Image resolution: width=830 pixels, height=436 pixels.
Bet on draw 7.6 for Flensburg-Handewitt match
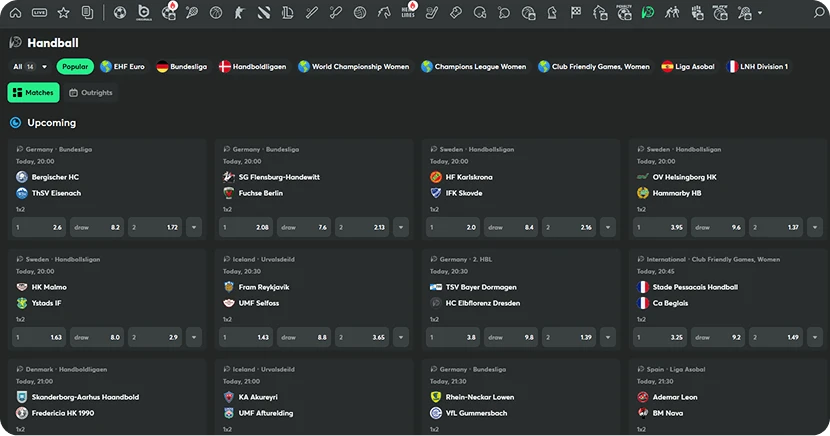(305, 228)
